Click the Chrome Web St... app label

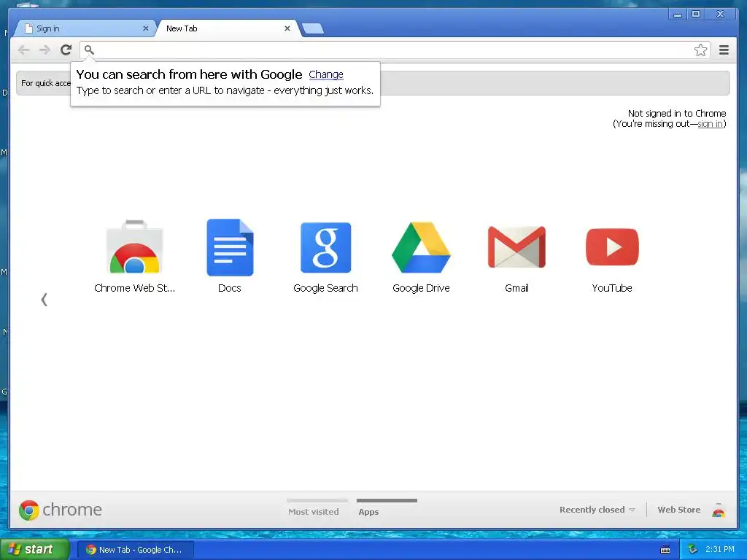click(x=135, y=288)
